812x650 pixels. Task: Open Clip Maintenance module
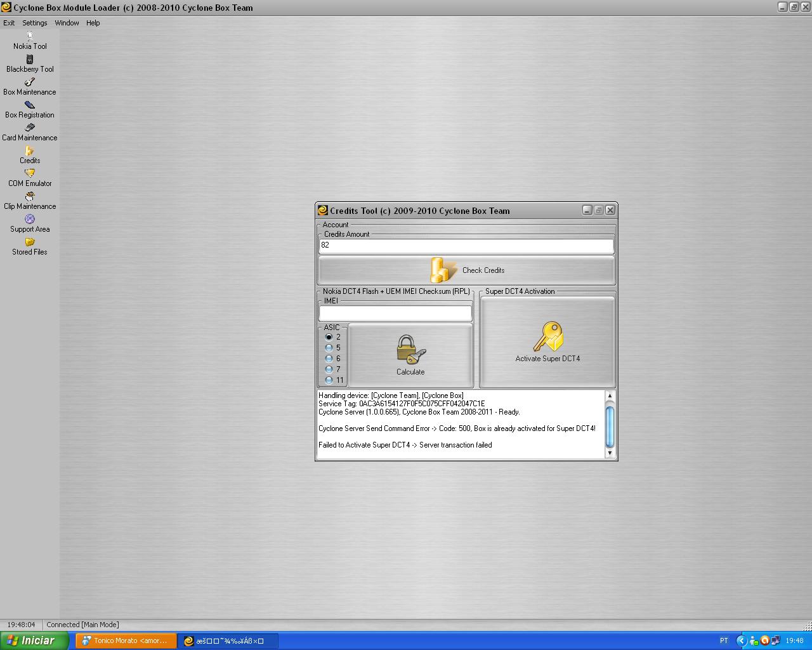click(30, 201)
